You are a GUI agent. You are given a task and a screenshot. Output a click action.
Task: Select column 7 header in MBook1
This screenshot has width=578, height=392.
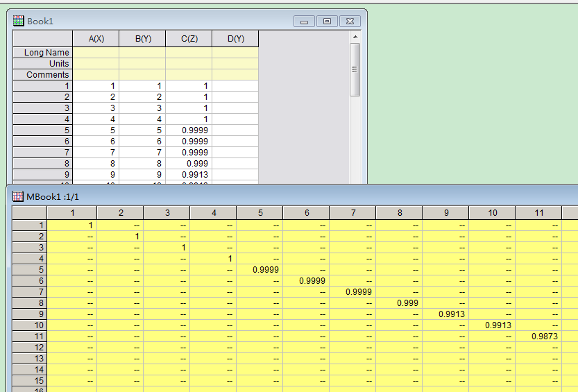click(x=352, y=212)
